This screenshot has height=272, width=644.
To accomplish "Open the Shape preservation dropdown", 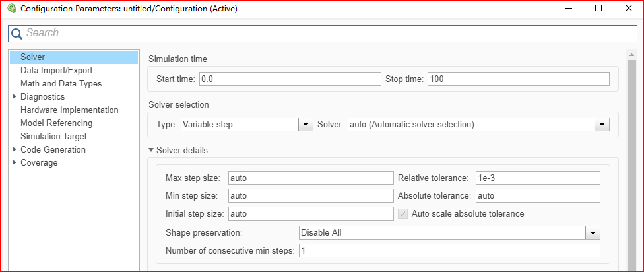I will click(593, 232).
